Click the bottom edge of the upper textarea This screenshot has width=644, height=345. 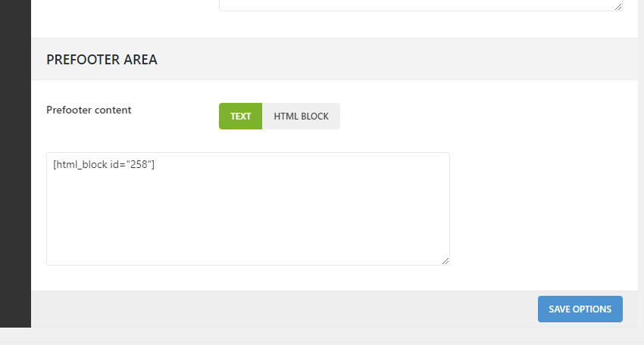click(x=417, y=10)
